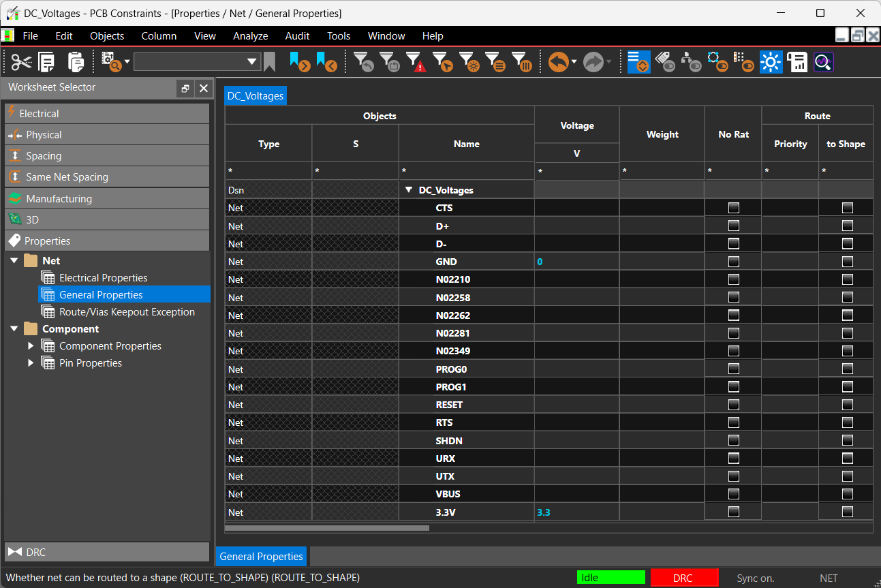Expand Component Properties tree node
Screen dimensions: 881x588
31,346
